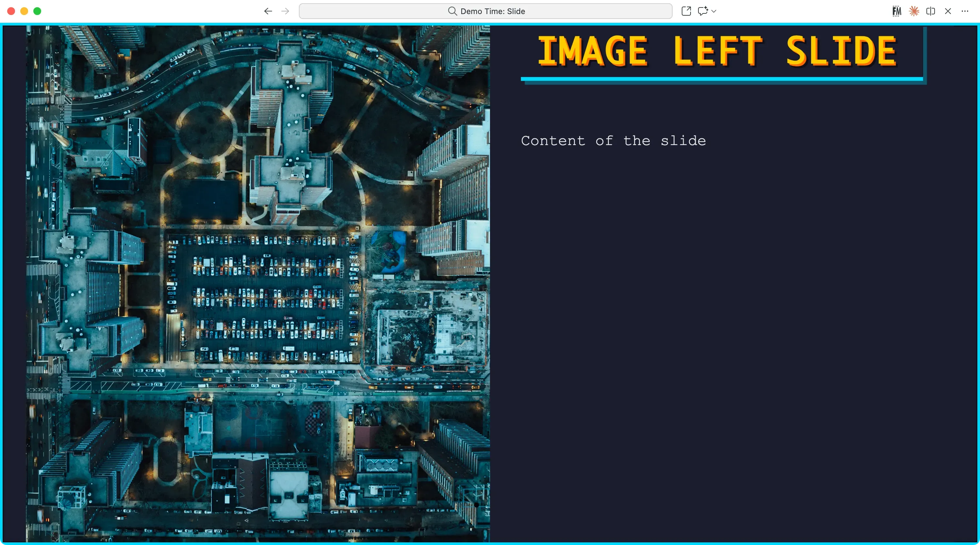Expand the chevron next to the chat icon

click(713, 11)
